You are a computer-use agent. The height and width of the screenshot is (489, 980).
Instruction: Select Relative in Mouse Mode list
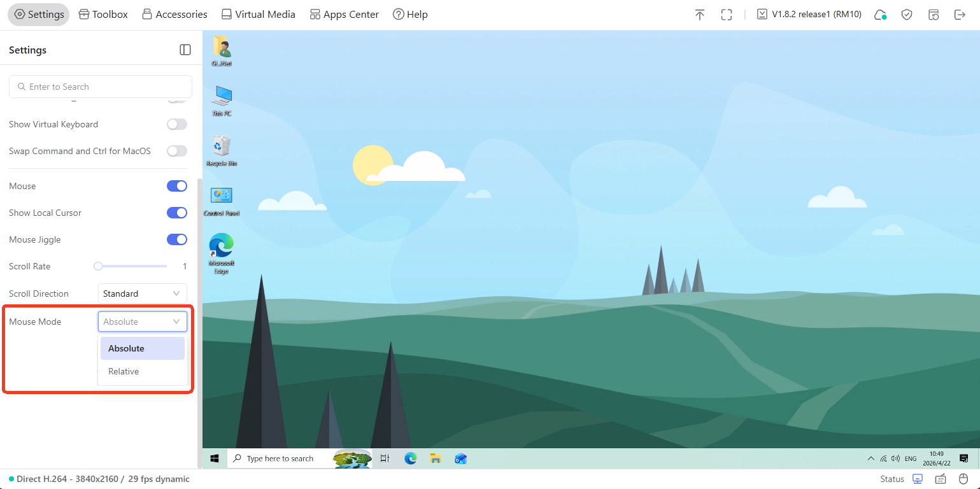[124, 371]
